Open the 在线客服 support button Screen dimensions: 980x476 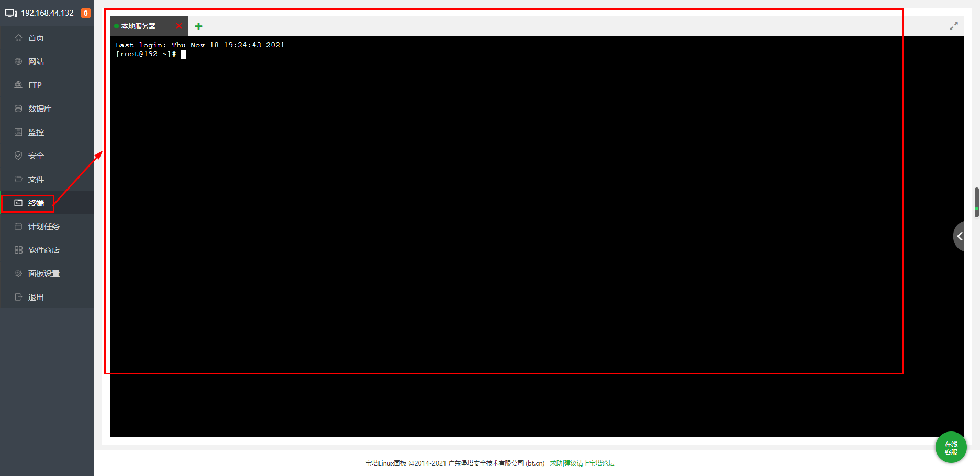pos(951,448)
